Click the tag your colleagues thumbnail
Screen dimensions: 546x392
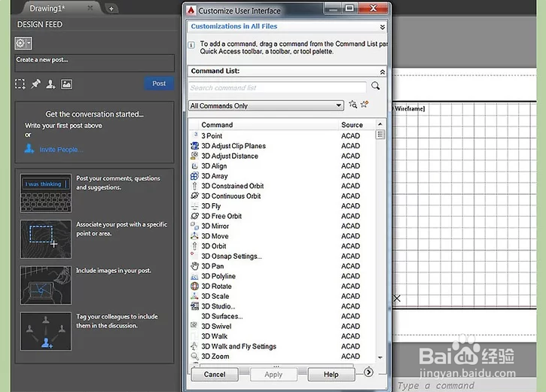point(46,331)
